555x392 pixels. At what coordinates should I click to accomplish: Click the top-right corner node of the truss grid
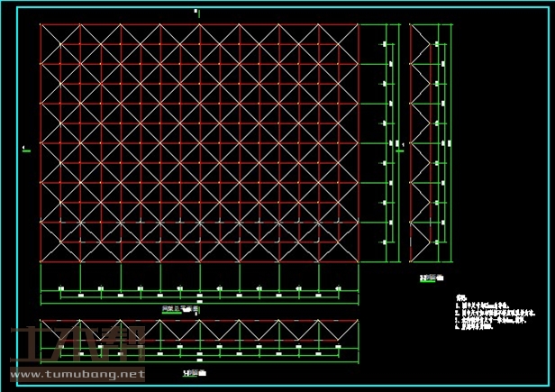(359, 24)
